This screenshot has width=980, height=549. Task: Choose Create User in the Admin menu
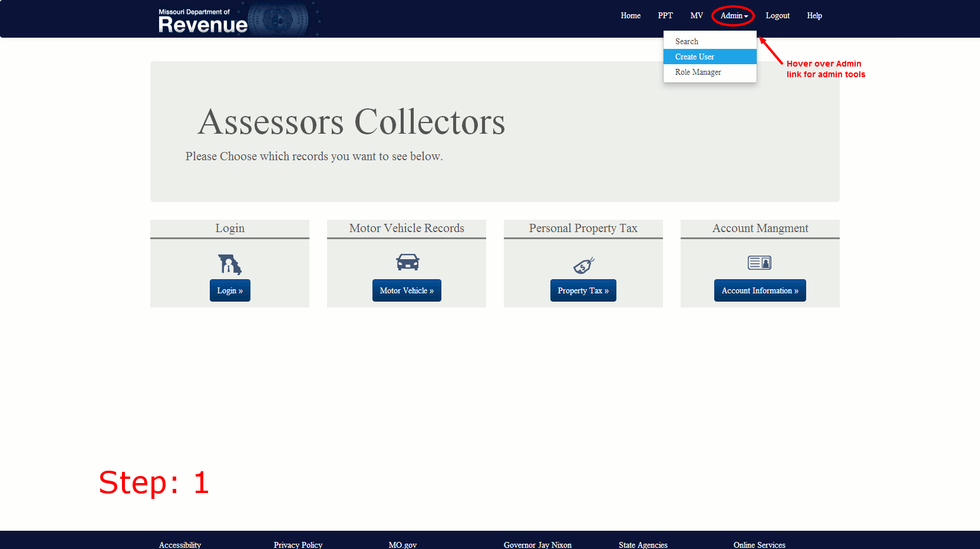pyautogui.click(x=695, y=57)
